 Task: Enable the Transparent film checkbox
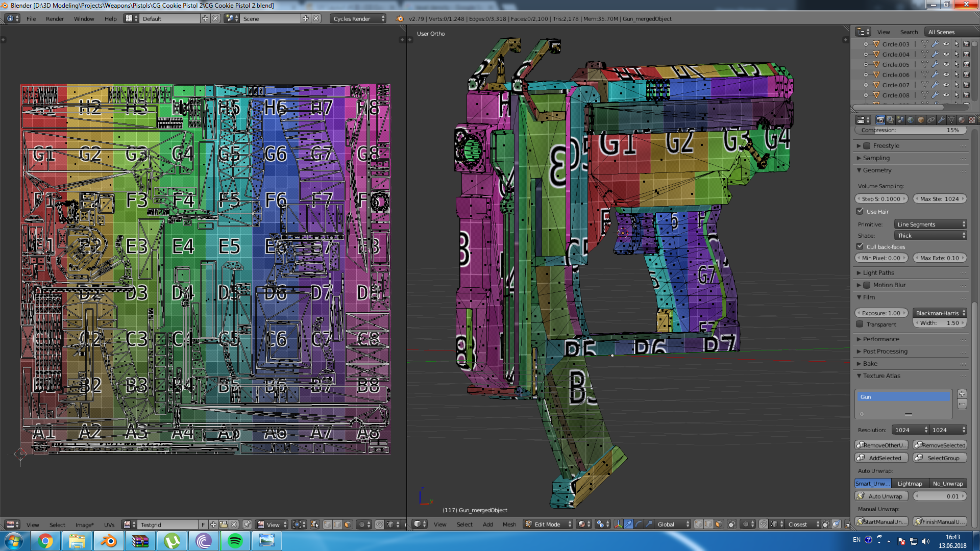click(x=860, y=324)
